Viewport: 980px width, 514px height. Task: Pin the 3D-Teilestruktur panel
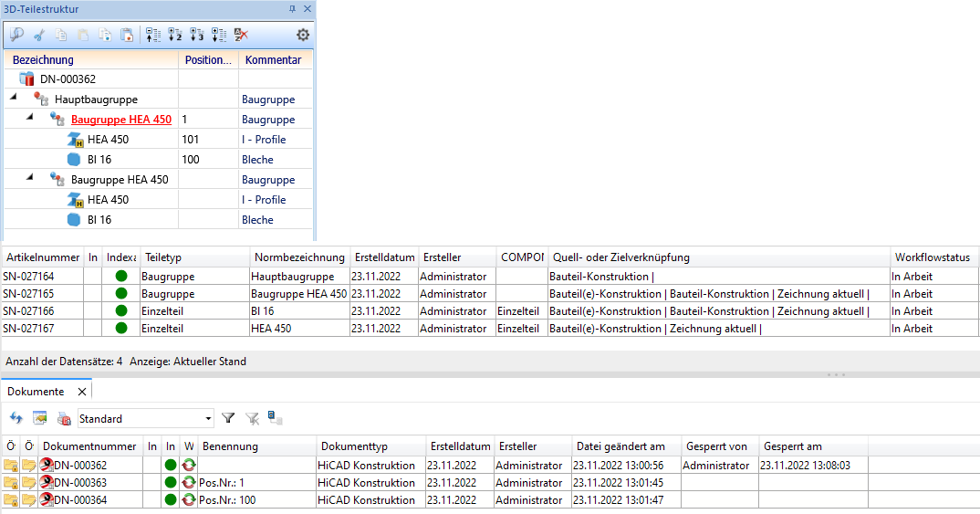pyautogui.click(x=292, y=9)
